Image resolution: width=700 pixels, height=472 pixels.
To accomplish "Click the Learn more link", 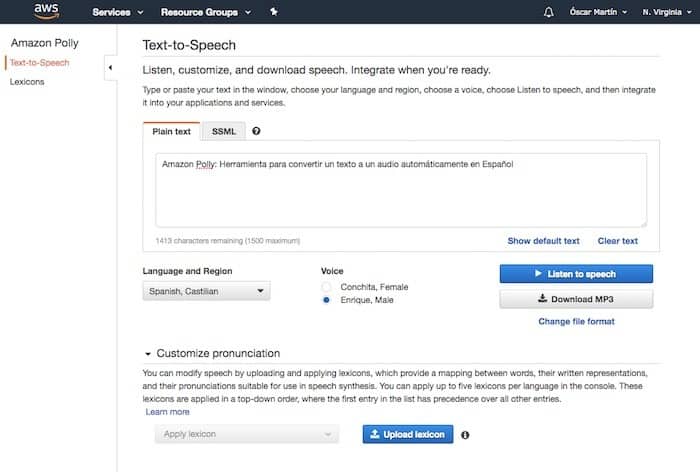I will 167,412.
